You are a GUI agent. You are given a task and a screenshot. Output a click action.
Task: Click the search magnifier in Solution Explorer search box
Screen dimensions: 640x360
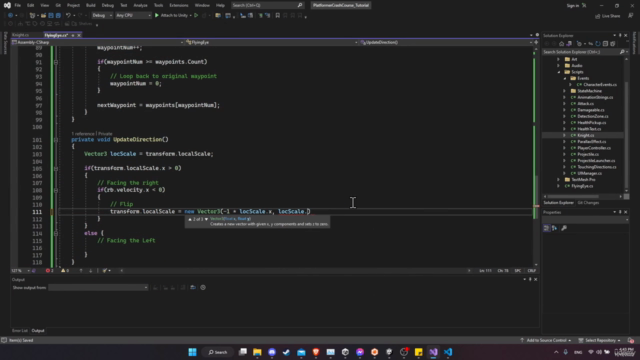pyautogui.click(x=622, y=52)
